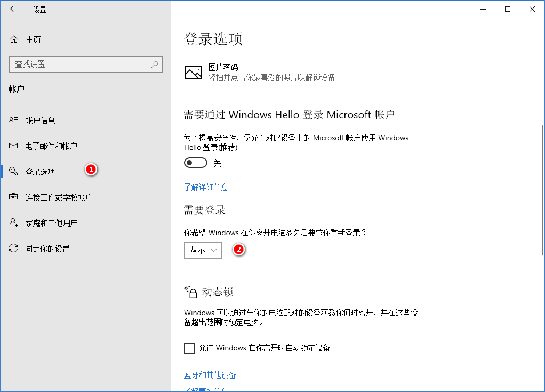This screenshot has width=545, height=392.
Task: Open the 从不 re-sign-in dropdown
Action: tap(203, 250)
